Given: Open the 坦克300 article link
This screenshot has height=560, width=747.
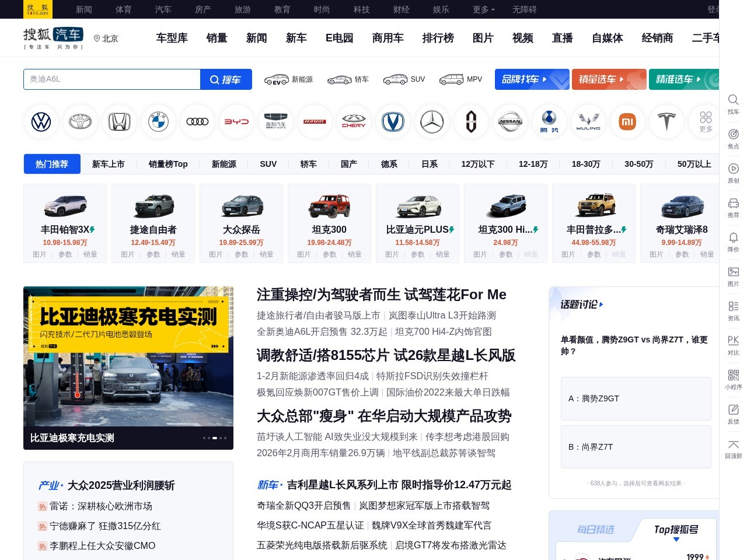Looking at the screenshot, I should (x=329, y=229).
